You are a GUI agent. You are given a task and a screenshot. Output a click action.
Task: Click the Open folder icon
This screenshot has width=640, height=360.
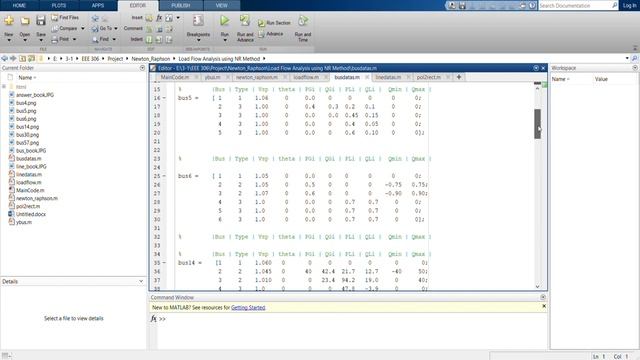pos(25,21)
